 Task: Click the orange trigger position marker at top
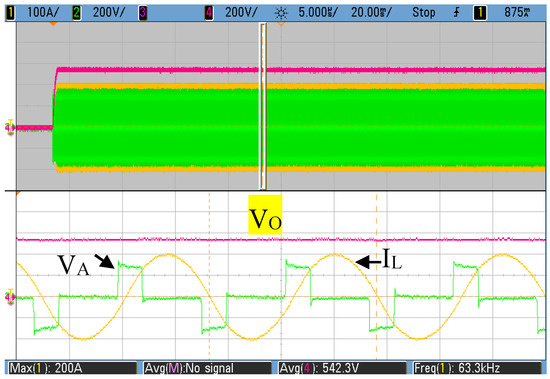pyautogui.click(x=53, y=24)
